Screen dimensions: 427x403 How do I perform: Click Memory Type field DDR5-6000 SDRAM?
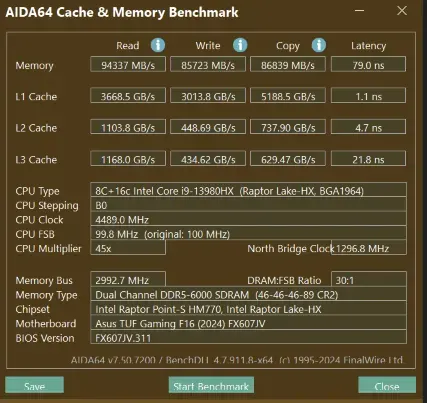248,294
